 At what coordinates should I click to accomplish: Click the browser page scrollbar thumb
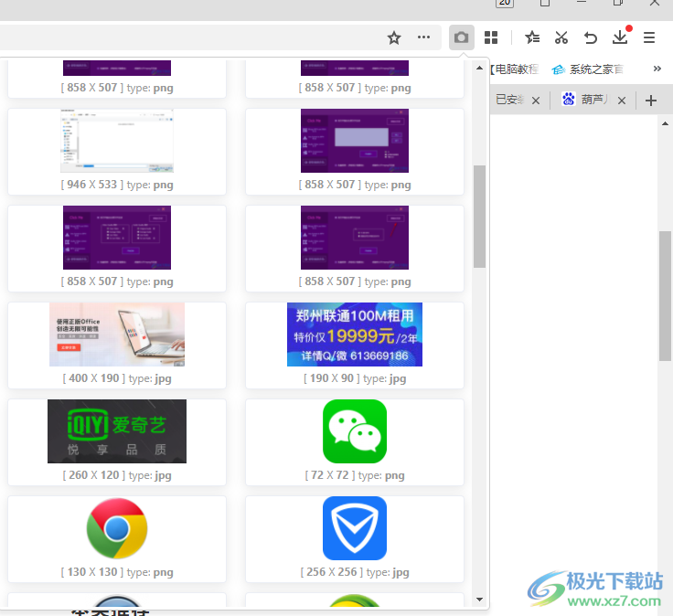665,296
